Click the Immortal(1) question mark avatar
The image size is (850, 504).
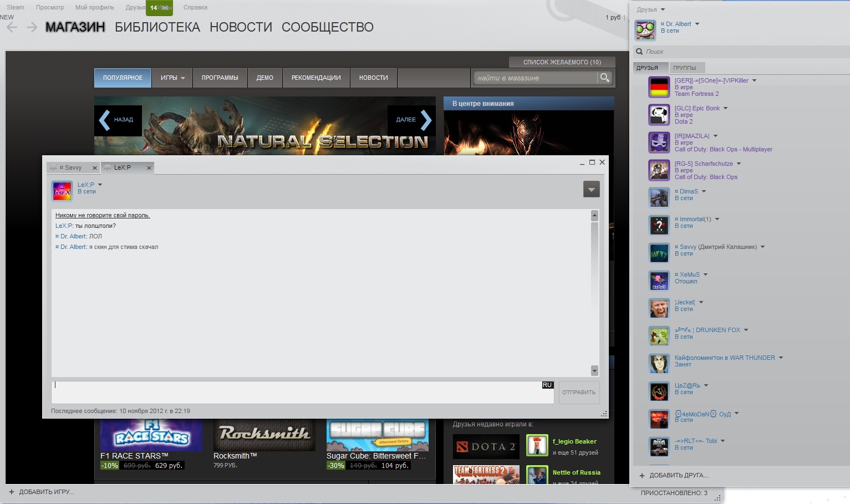tap(659, 226)
